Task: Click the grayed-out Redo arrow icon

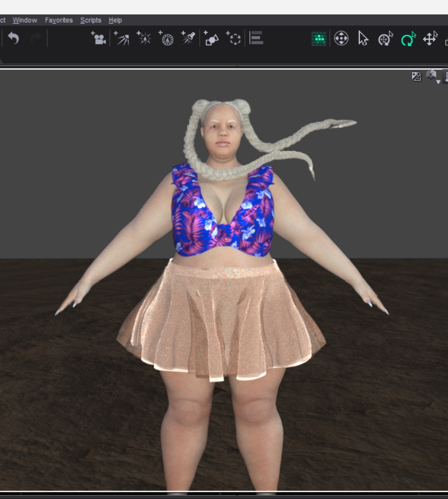Action: pyautogui.click(x=35, y=38)
